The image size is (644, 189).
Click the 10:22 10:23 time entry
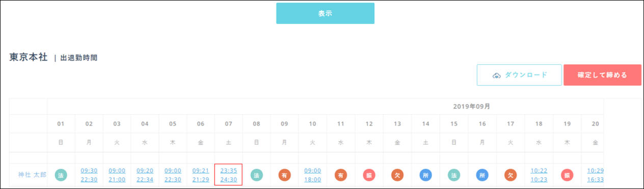[539, 175]
